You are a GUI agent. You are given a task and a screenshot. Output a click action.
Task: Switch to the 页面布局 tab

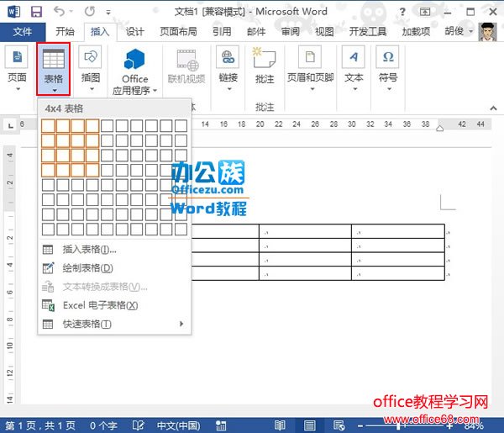[178, 31]
